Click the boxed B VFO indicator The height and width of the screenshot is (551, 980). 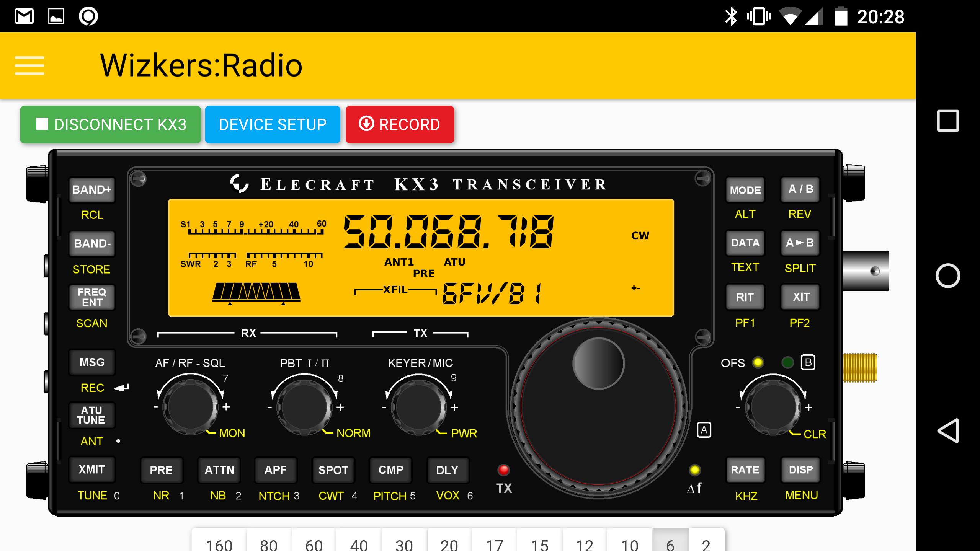pos(808,362)
